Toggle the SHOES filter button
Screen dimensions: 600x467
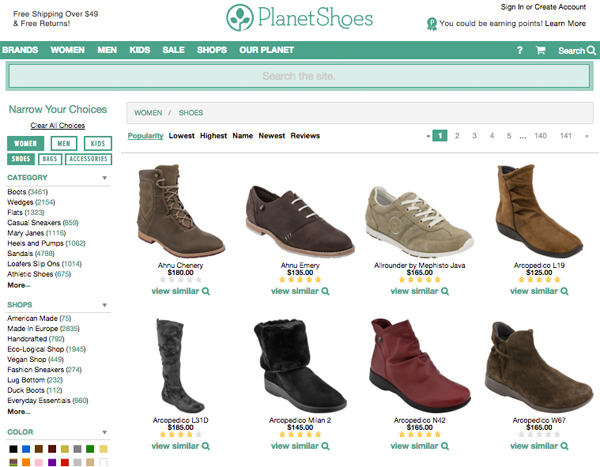(x=21, y=159)
